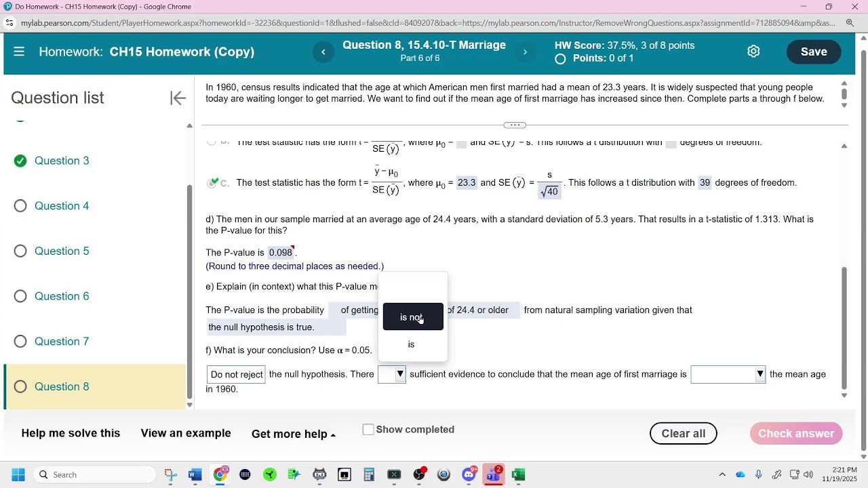Screen dimensions: 868x488
Task: Expand the question text ellipsis handle
Action: (515, 125)
